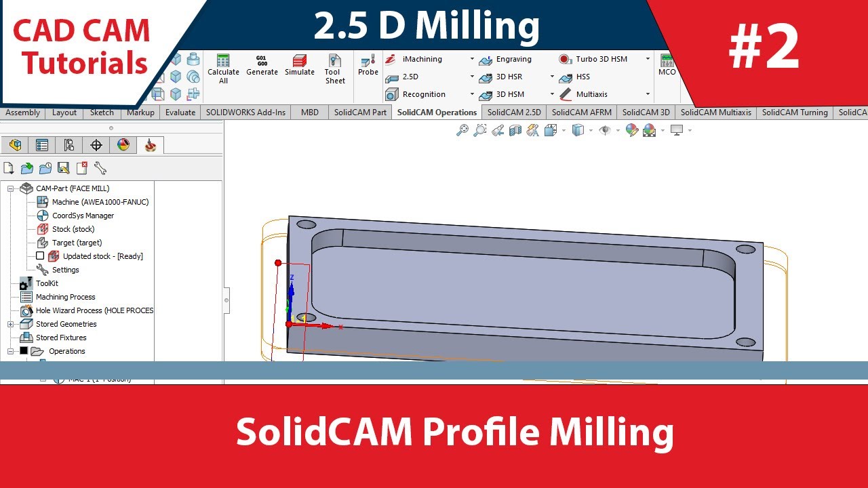Select the 3D HSM operation

[x=501, y=94]
